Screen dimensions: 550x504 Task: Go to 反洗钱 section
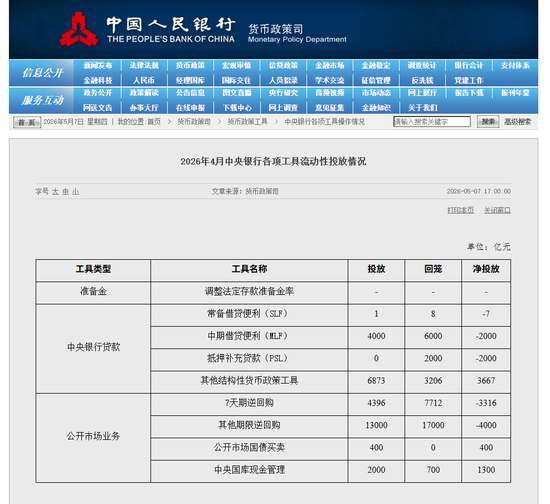[x=422, y=80]
